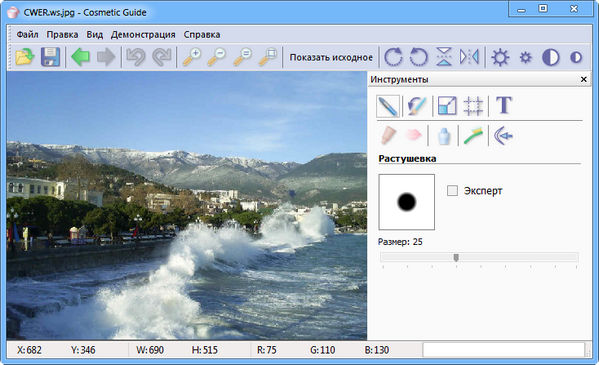
Task: Click the Размер slider handle
Action: coord(456,258)
